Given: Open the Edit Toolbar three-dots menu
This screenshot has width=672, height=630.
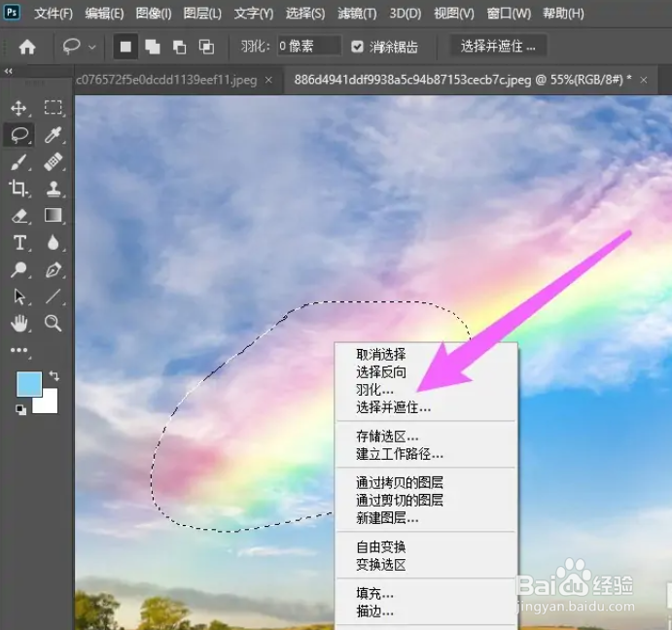Looking at the screenshot, I should (18, 350).
